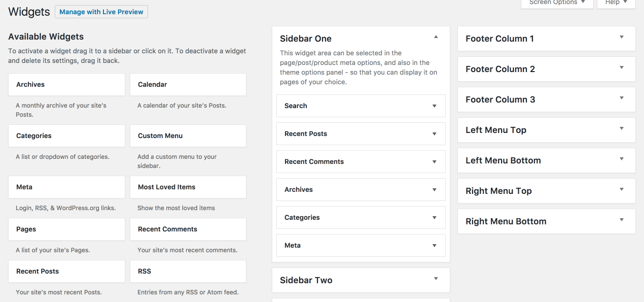The width and height of the screenshot is (644, 302).
Task: Collapse the Sidebar One panel arrow
Action: [436, 37]
